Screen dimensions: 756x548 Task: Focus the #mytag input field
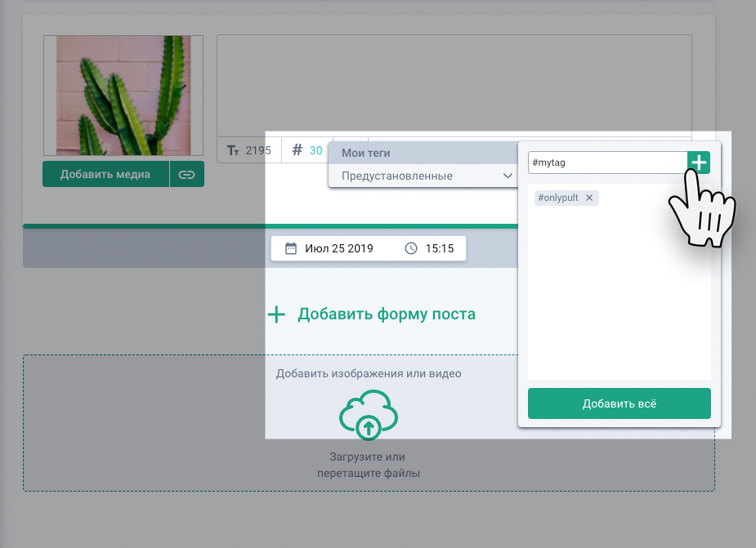point(606,163)
